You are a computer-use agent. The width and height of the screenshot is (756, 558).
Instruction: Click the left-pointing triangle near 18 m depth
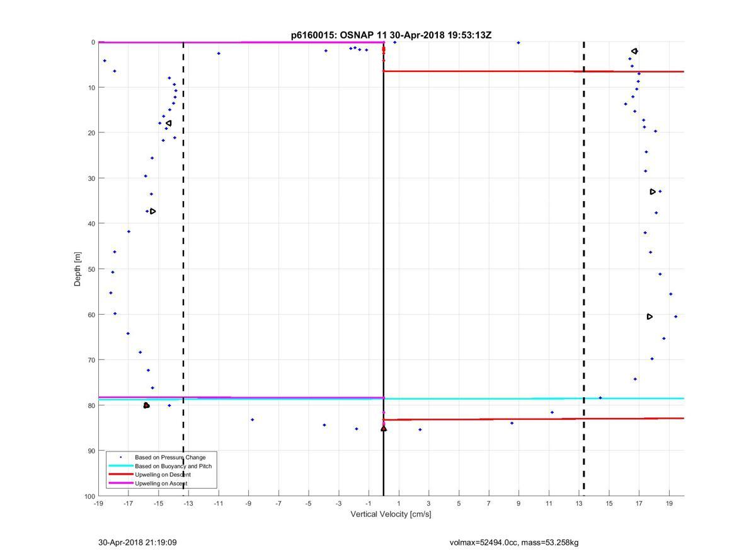[168, 124]
